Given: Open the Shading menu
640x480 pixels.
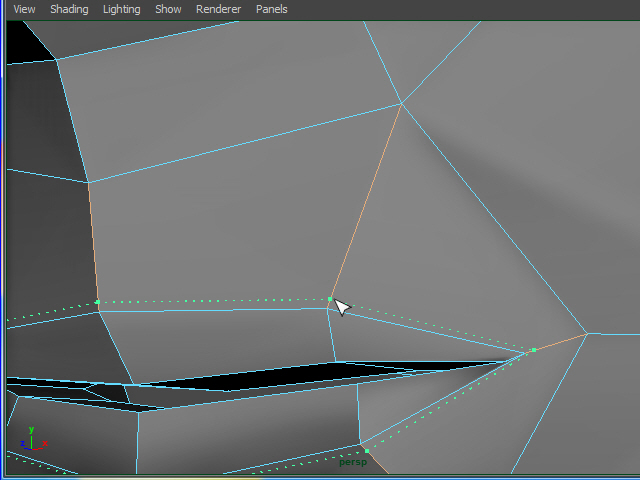Looking at the screenshot, I should click(x=69, y=9).
